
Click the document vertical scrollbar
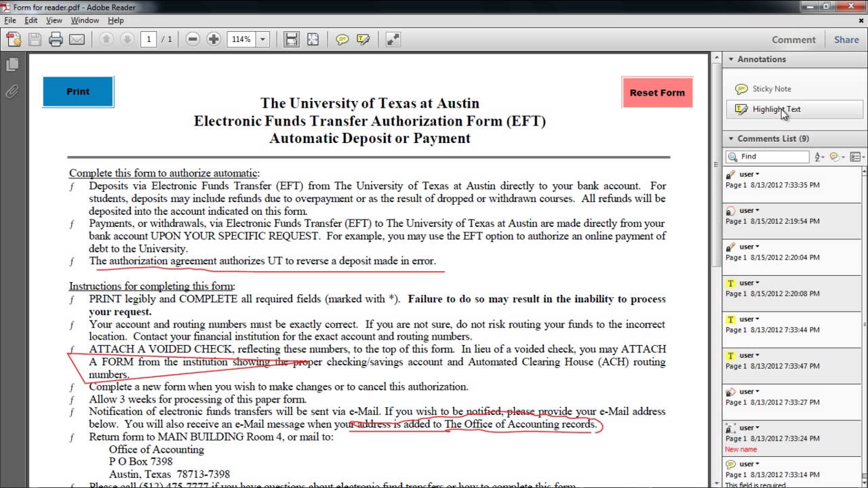click(x=715, y=271)
